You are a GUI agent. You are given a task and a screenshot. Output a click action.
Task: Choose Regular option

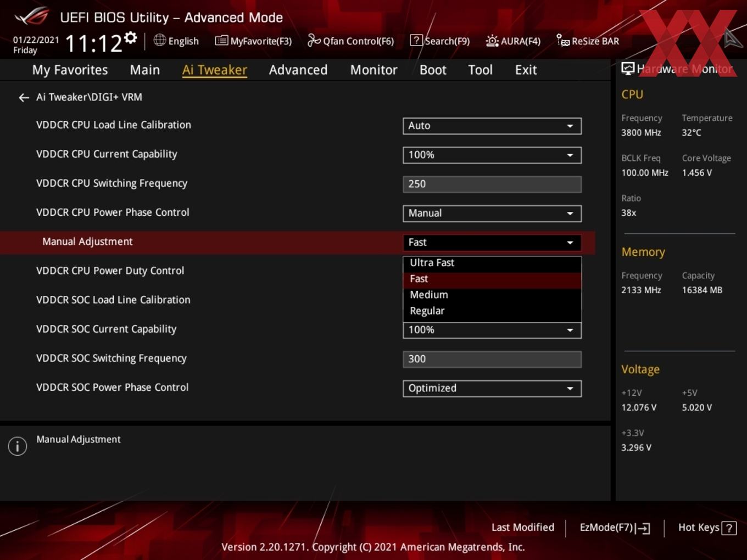click(x=492, y=311)
